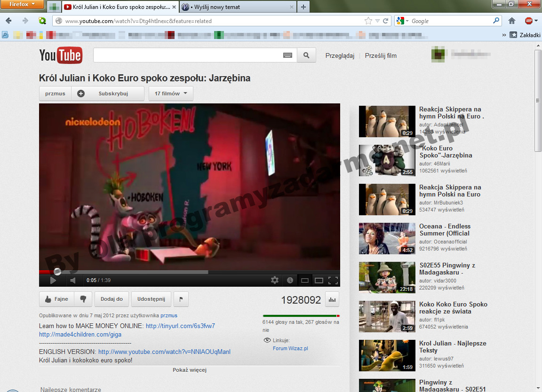Reload the page using the refresh icon
542x392 pixels.
click(386, 21)
